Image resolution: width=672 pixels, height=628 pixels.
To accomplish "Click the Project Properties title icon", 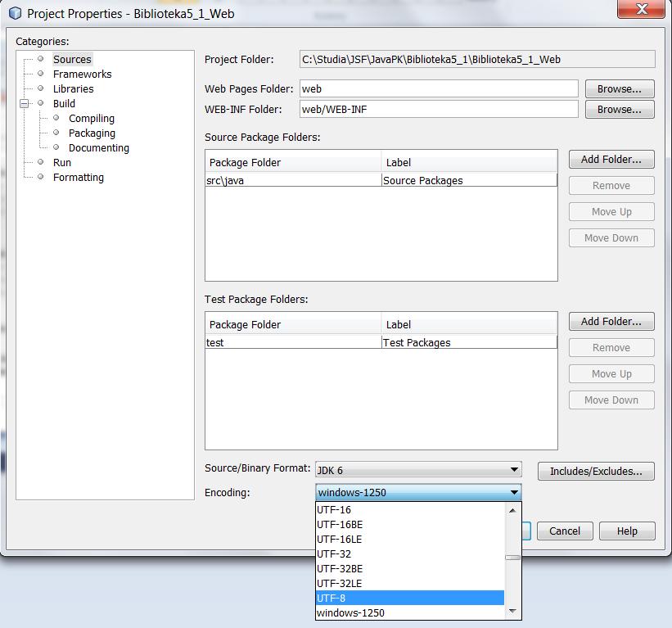I will (x=15, y=14).
